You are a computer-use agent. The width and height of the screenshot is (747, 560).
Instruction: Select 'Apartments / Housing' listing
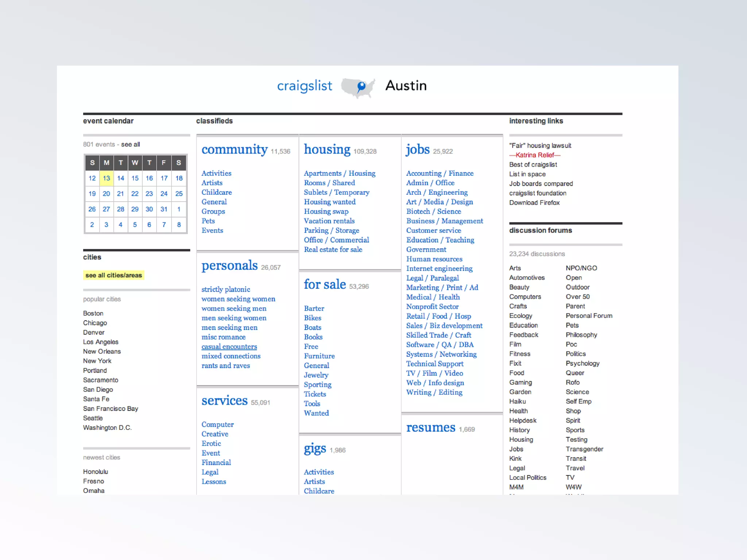coord(339,174)
